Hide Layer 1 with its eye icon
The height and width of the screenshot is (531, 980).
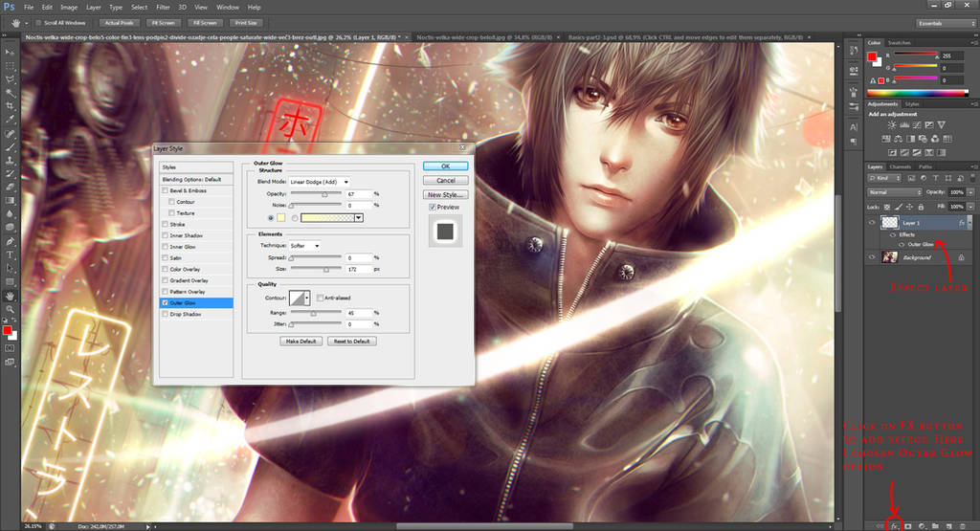click(872, 222)
